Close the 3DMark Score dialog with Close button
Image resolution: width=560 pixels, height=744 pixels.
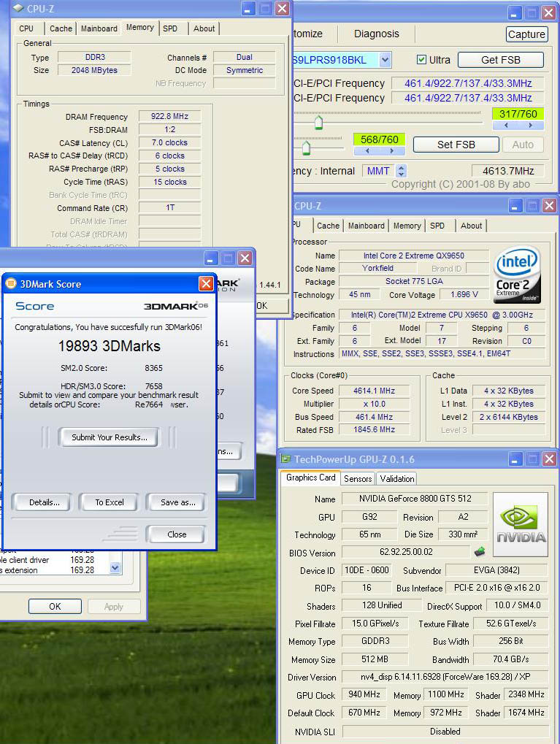(177, 534)
